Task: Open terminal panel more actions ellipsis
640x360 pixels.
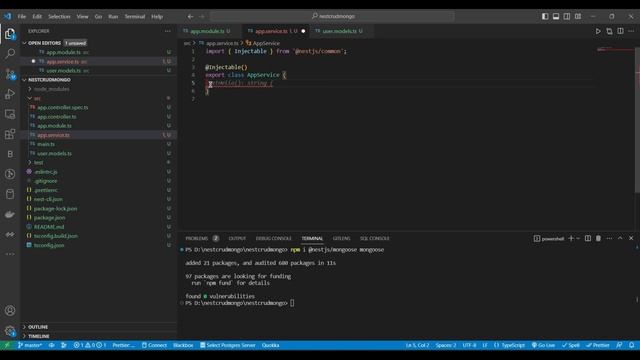Action: click(x=609, y=238)
